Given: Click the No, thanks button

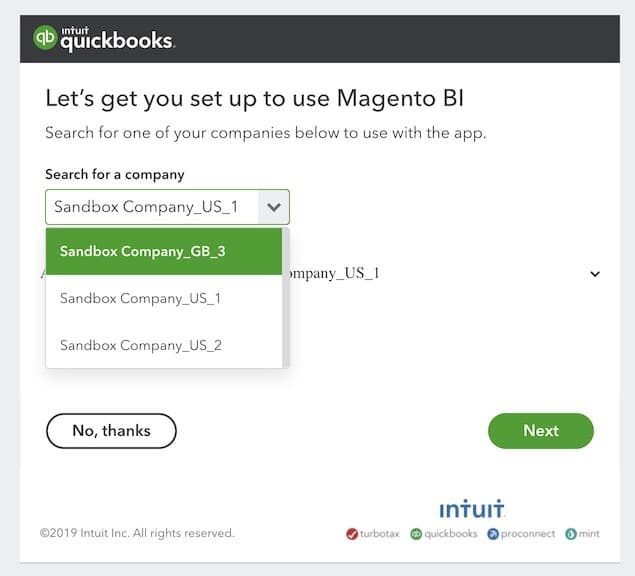Looking at the screenshot, I should (x=111, y=431).
